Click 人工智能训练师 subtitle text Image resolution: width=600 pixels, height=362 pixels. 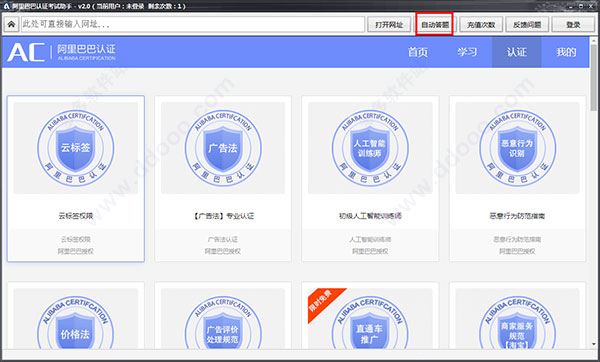pyautogui.click(x=370, y=240)
